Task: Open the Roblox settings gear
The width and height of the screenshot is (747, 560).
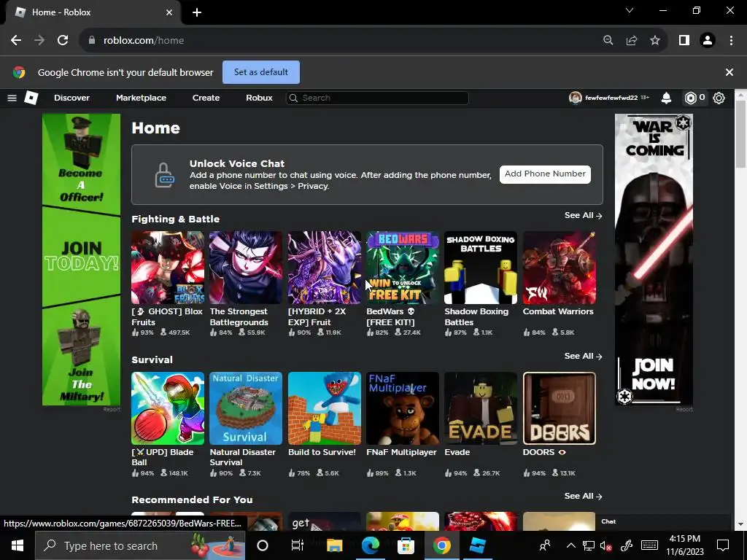Action: [719, 98]
